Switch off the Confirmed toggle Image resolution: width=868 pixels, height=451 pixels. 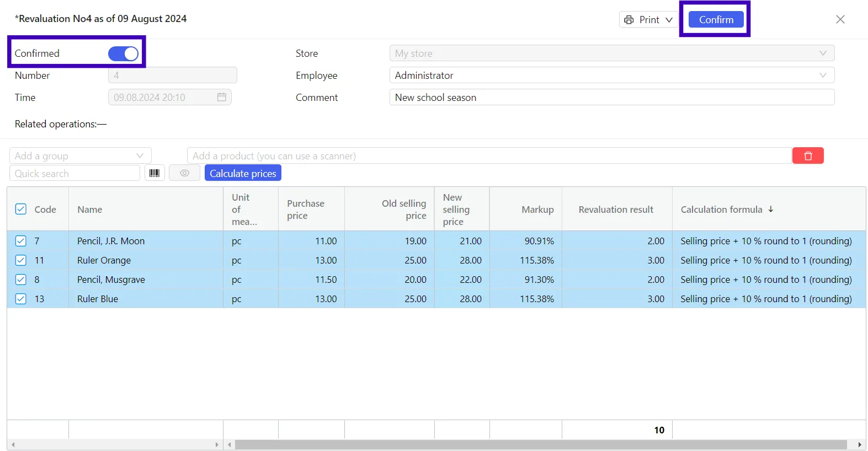click(x=123, y=53)
